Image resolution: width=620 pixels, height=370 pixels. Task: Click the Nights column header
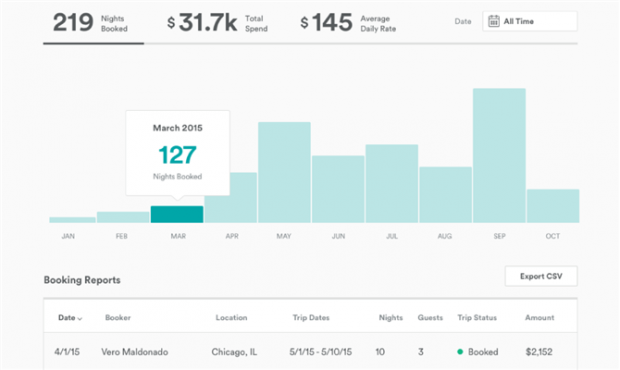pos(391,317)
